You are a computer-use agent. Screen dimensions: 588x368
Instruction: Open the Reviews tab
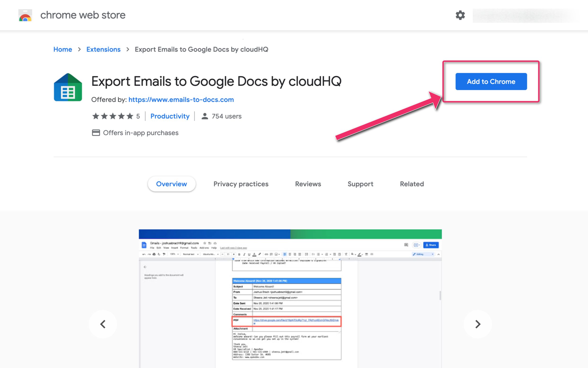coord(308,184)
